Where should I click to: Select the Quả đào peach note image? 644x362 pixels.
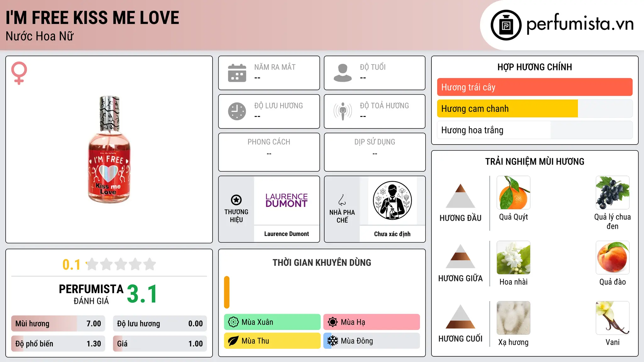point(613,258)
